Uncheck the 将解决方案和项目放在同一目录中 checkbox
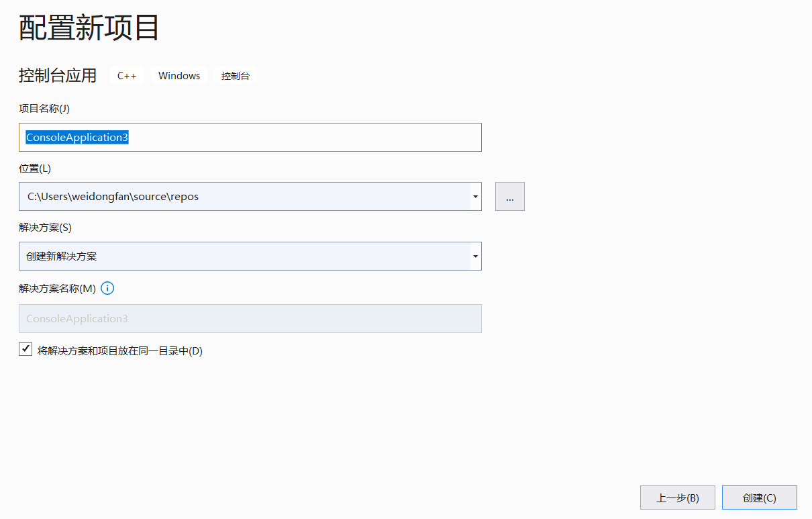812x519 pixels. pos(26,349)
